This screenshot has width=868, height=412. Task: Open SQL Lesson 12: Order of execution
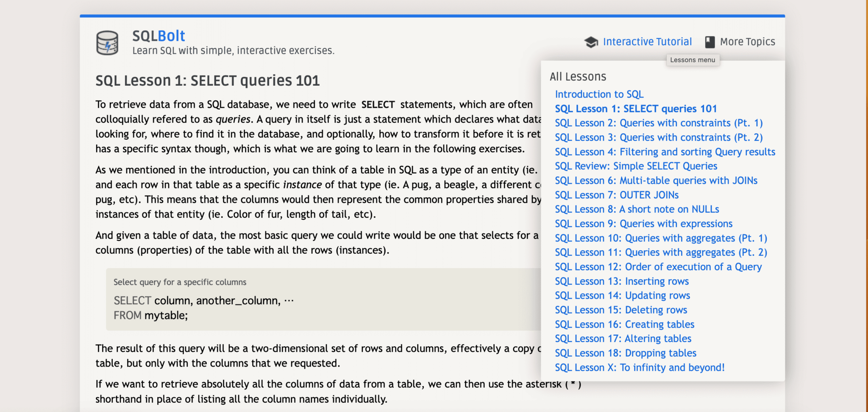tap(658, 266)
